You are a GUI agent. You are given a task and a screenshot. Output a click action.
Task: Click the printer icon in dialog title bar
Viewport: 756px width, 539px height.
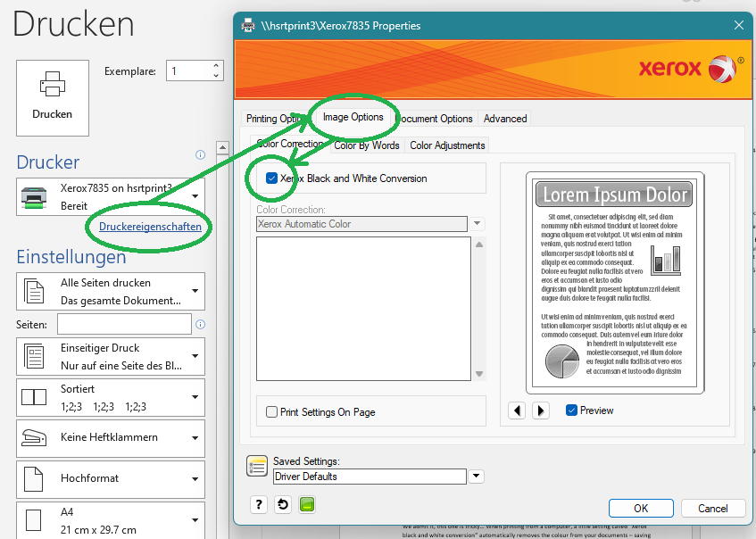coord(248,25)
